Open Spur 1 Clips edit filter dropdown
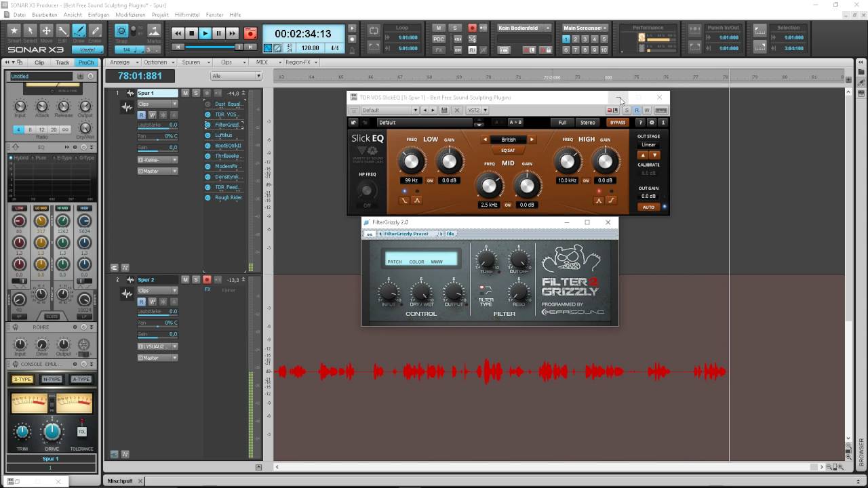The height and width of the screenshot is (488, 868). click(x=157, y=104)
